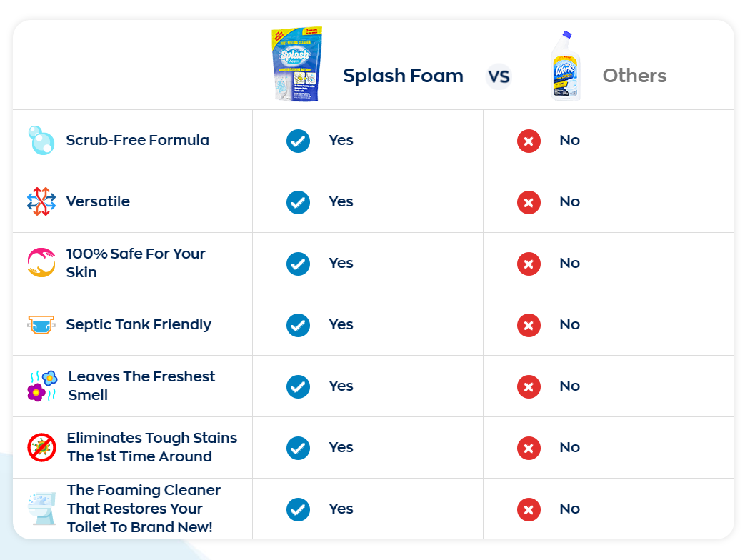The width and height of the screenshot is (750, 560).
Task: Click the hands icon for skin safety
Action: (x=41, y=263)
